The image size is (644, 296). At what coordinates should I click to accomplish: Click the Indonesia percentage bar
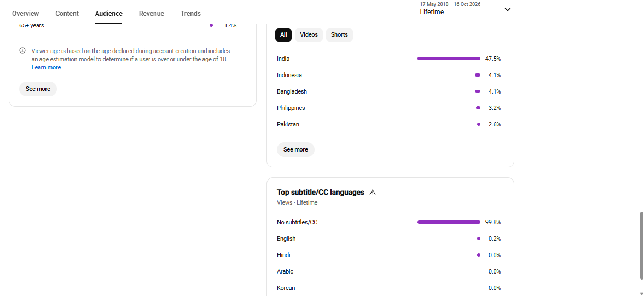click(x=478, y=75)
